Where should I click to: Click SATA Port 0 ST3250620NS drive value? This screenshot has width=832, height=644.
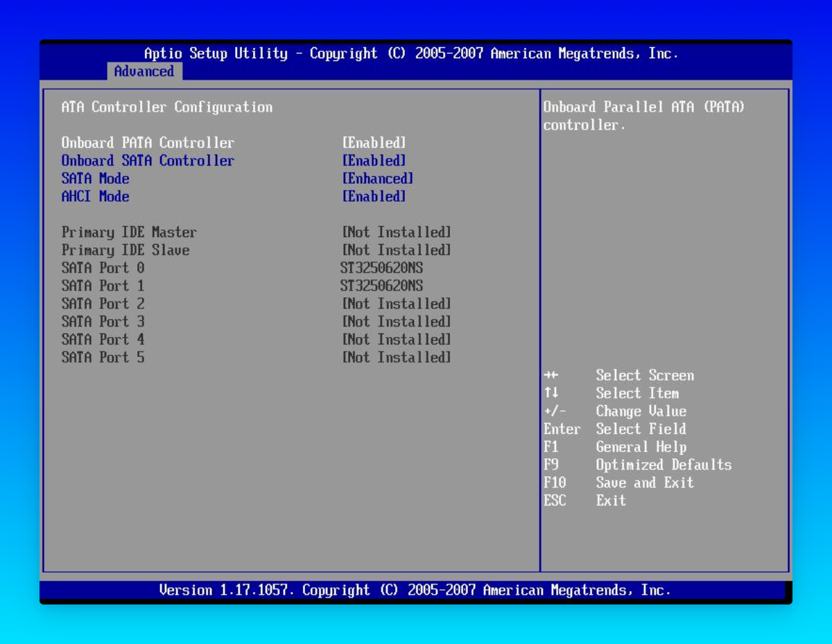382,268
